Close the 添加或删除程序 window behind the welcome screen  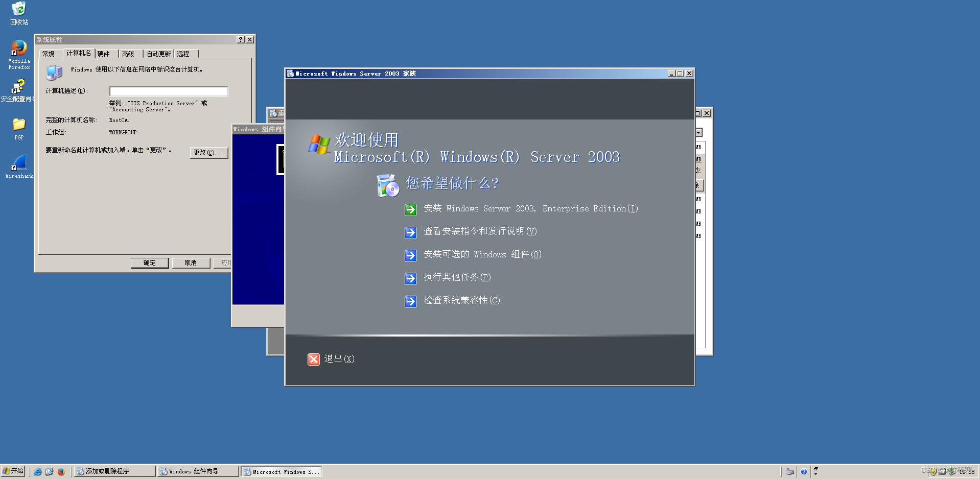tap(707, 113)
